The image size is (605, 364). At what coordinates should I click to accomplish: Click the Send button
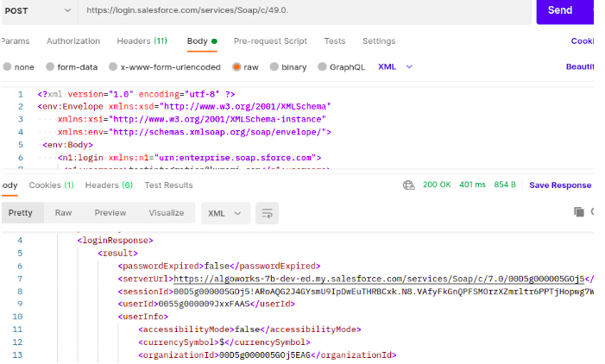[561, 10]
